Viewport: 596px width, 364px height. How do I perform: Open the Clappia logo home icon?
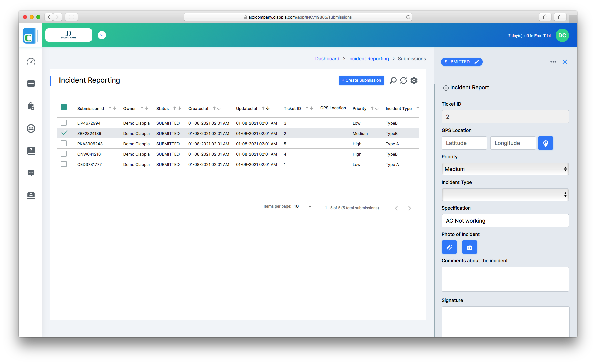click(x=30, y=35)
